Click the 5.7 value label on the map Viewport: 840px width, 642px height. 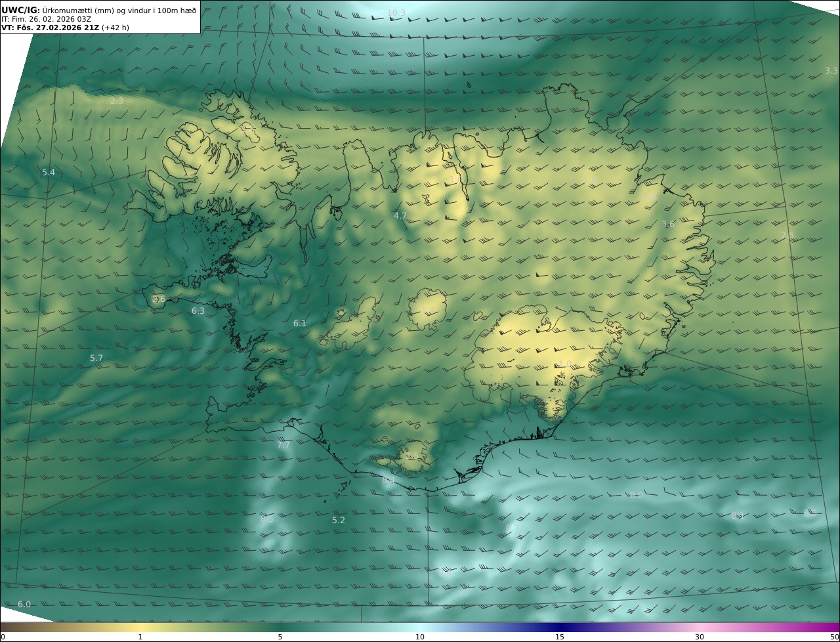(x=96, y=358)
